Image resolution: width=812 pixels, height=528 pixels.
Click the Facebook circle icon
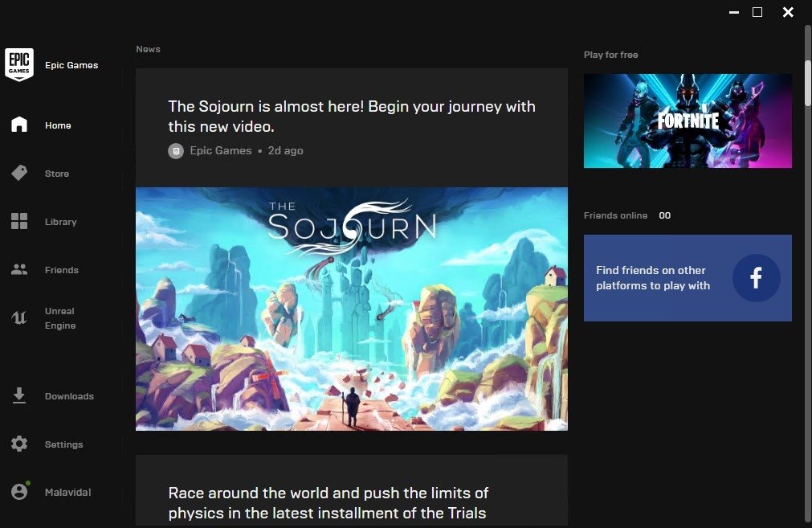[x=756, y=278]
